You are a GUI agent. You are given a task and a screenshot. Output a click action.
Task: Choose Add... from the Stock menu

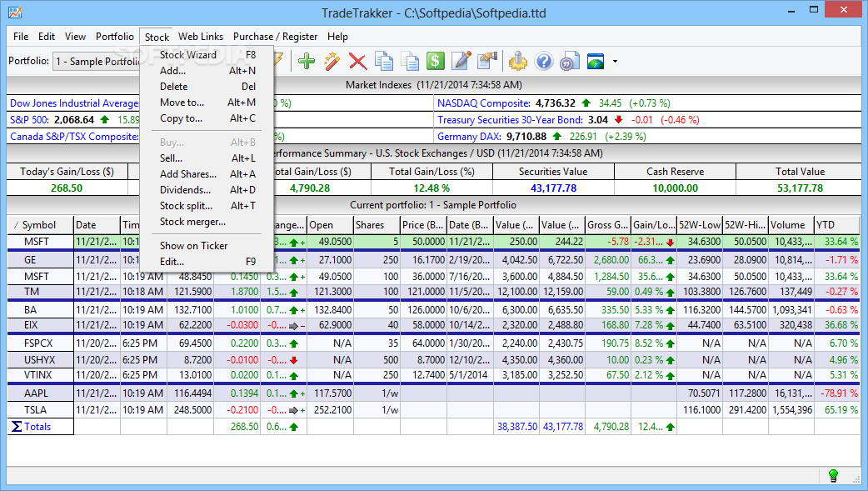coord(207,70)
